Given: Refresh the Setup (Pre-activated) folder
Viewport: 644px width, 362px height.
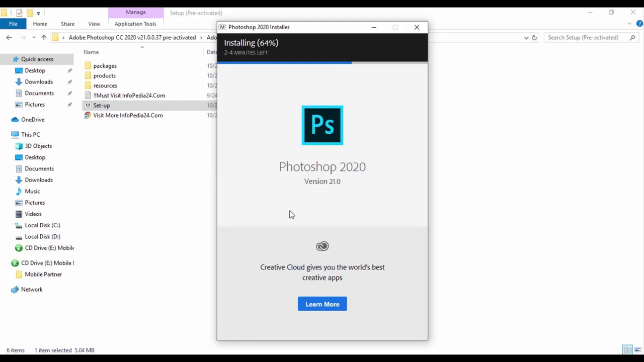Looking at the screenshot, I should 534,38.
